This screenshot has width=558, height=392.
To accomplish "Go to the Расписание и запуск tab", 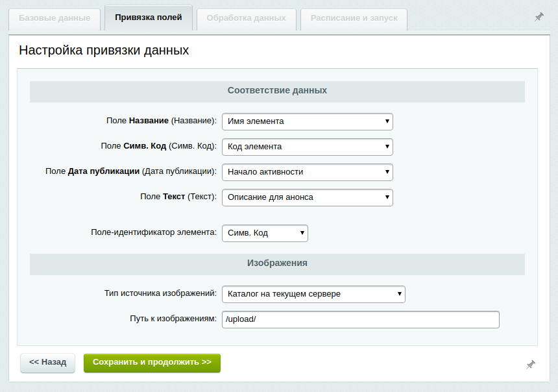I will [x=354, y=18].
